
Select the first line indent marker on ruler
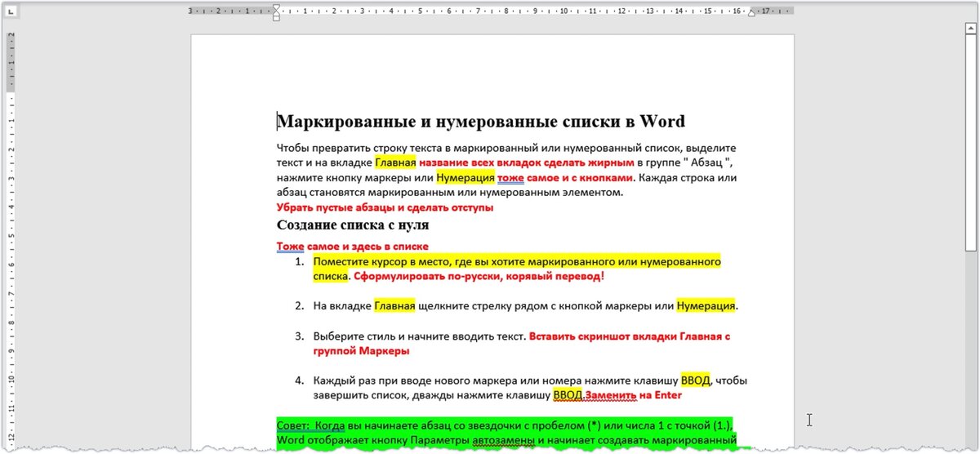276,8
